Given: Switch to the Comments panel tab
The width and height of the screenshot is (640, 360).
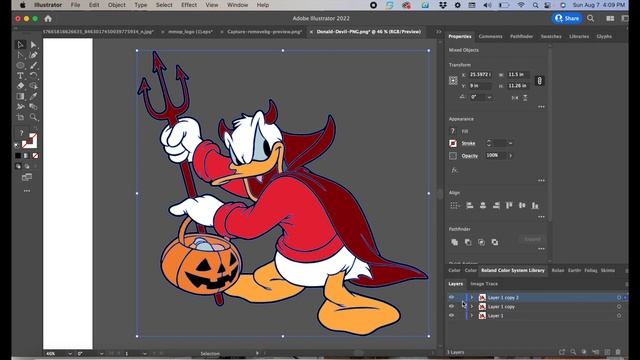Looking at the screenshot, I should coord(490,36).
